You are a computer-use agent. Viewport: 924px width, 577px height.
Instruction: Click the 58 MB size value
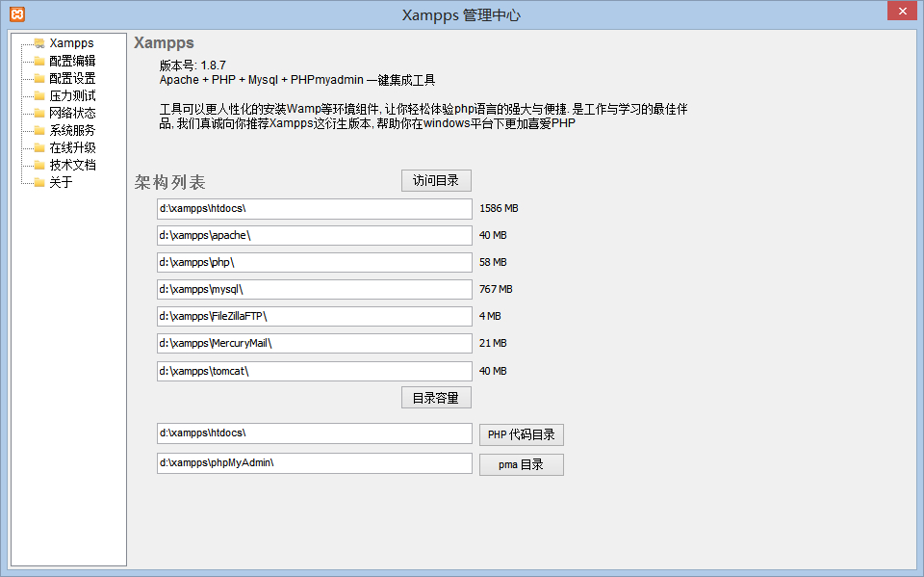click(x=493, y=262)
